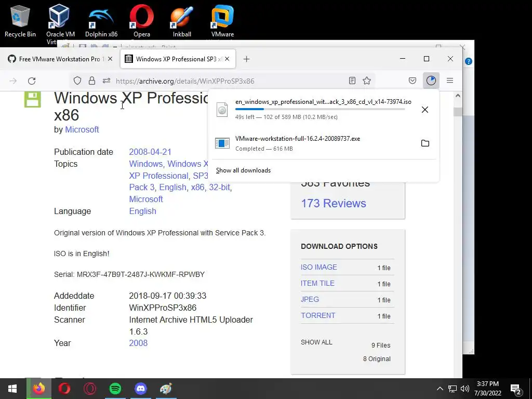Open the tracking protection shield icon
Image resolution: width=532 pixels, height=399 pixels.
pos(77,81)
